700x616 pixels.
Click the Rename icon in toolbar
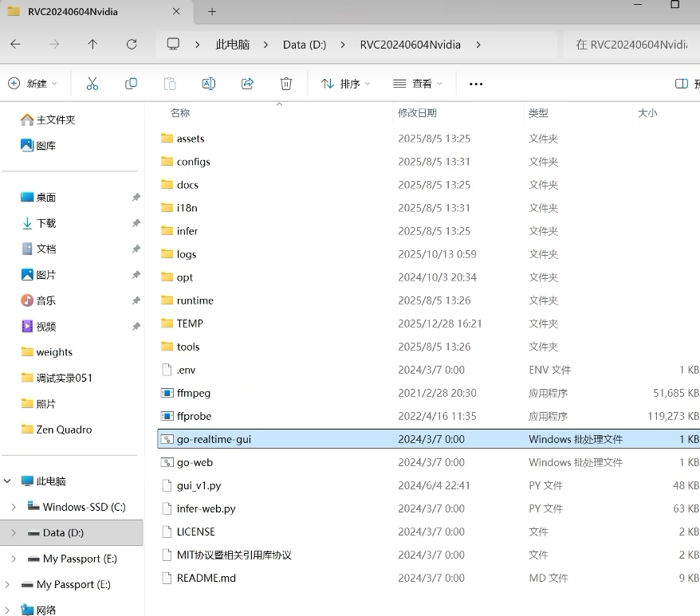coord(208,84)
